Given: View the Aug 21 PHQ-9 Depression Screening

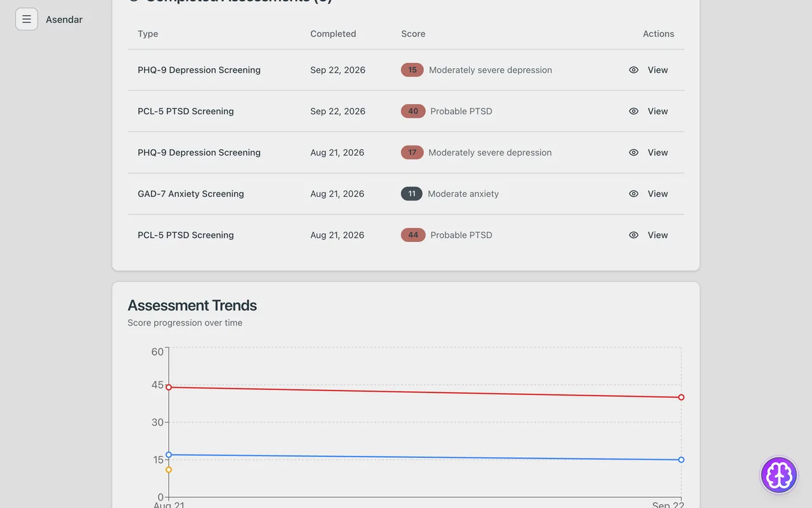Looking at the screenshot, I should [x=648, y=152].
